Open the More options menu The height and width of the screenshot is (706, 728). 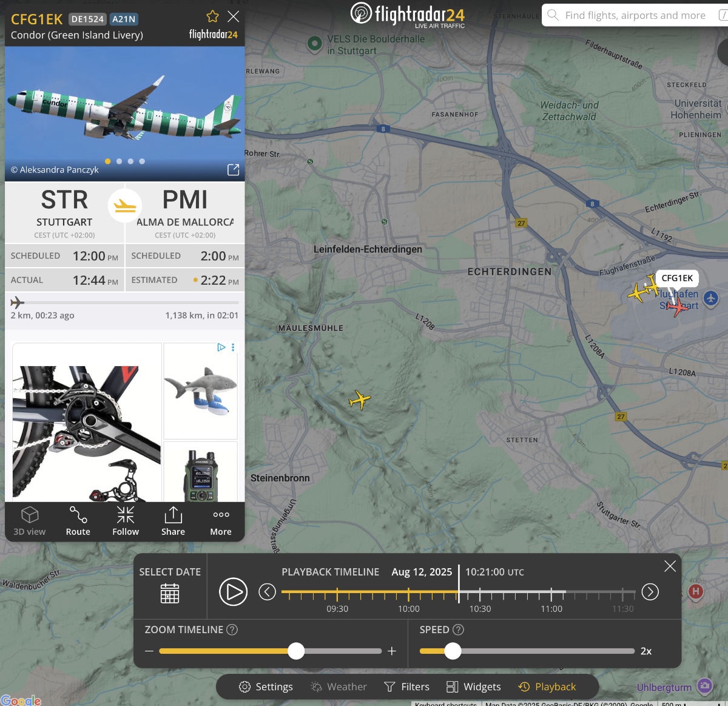pyautogui.click(x=221, y=521)
